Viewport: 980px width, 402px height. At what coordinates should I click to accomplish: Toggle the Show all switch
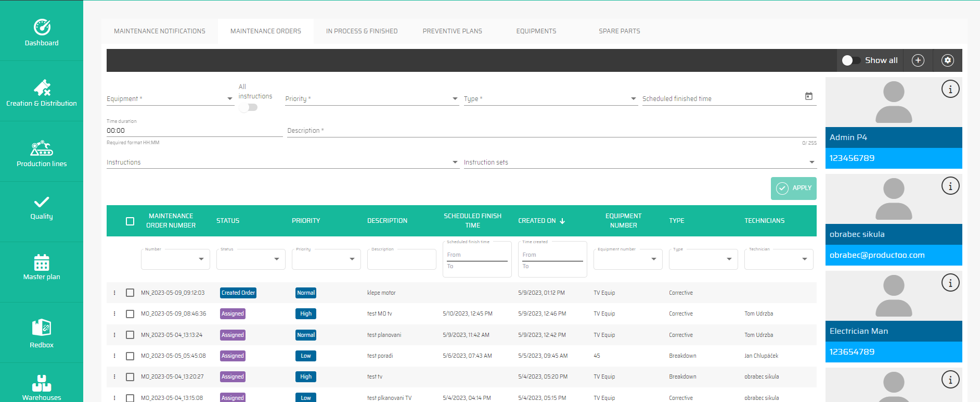click(x=850, y=60)
